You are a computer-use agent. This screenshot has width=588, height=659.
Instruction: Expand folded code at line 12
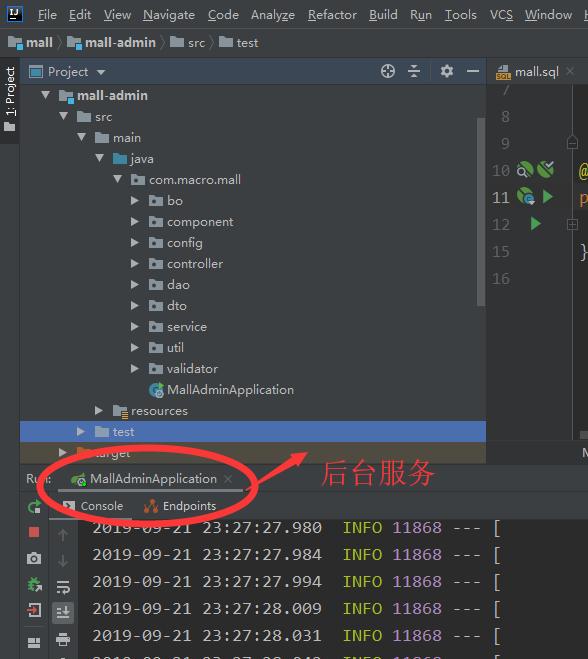pyautogui.click(x=572, y=224)
